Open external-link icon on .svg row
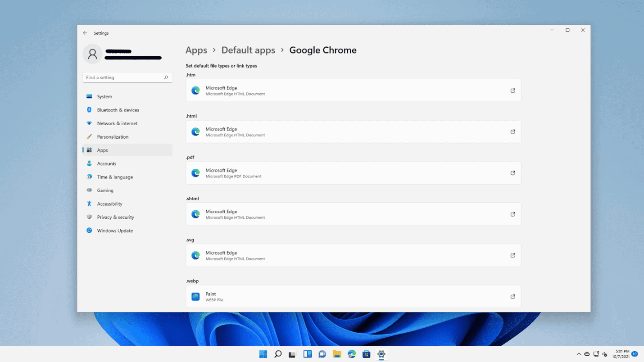Image resolution: width=644 pixels, height=362 pixels. point(512,255)
